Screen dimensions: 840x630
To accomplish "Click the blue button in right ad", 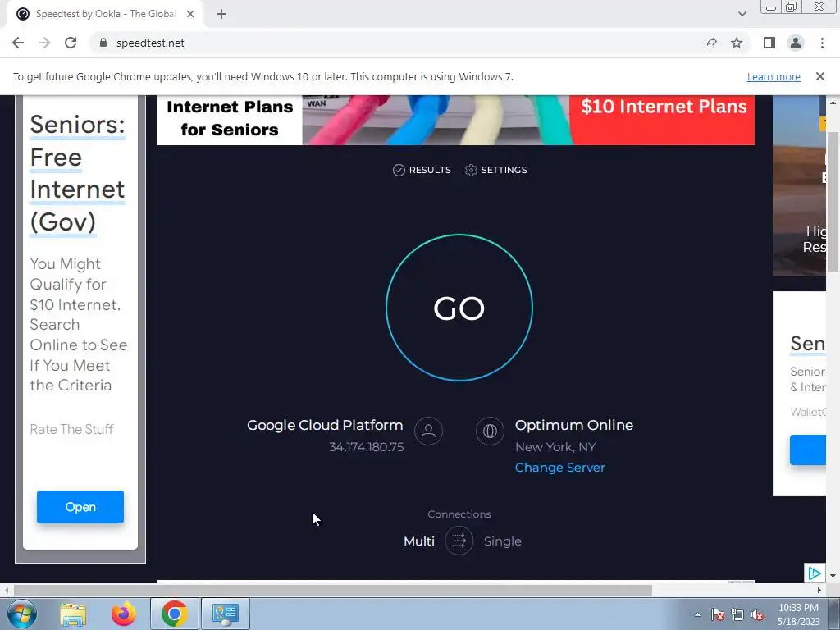I will [808, 450].
